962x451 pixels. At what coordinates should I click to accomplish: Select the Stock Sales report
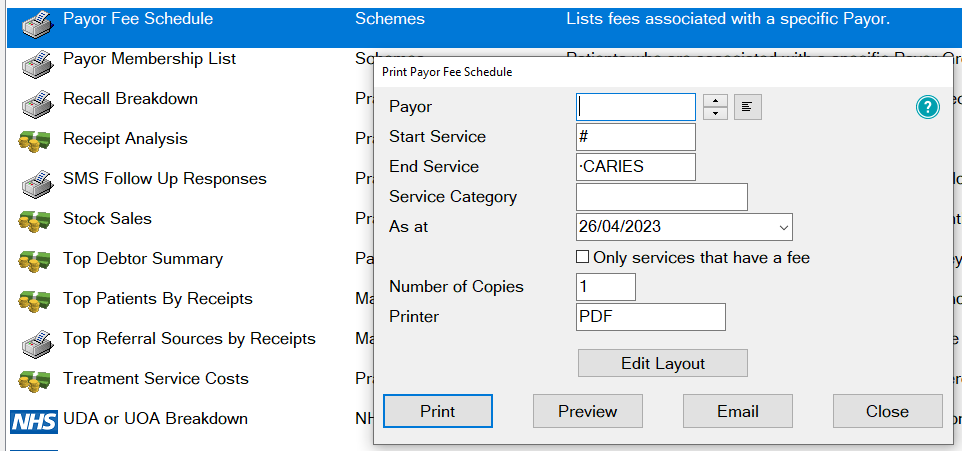[x=107, y=218]
